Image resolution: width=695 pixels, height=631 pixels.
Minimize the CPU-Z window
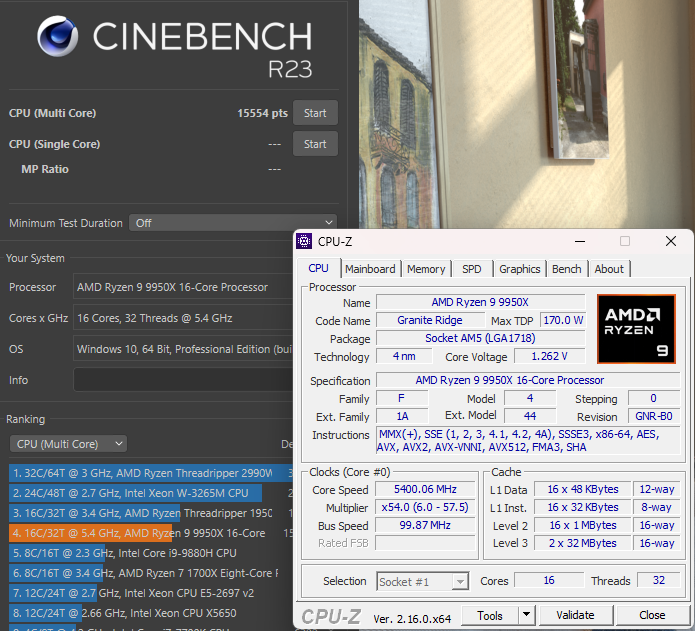click(580, 241)
